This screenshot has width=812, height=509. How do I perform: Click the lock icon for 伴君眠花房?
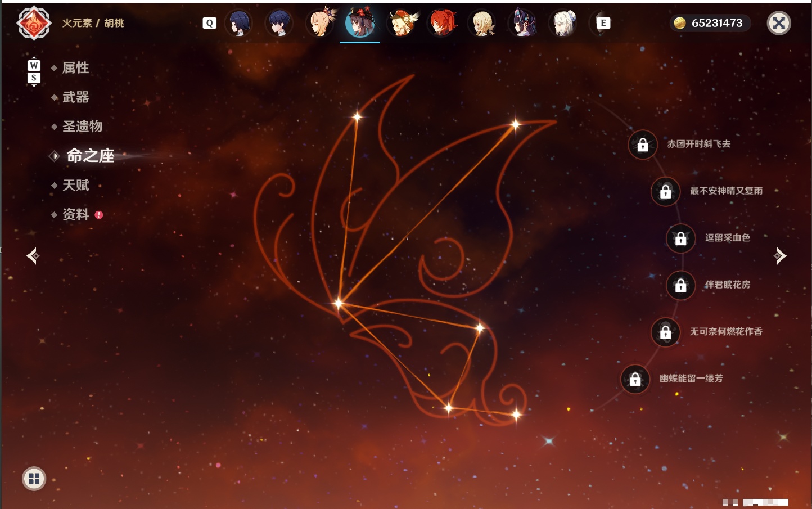tap(681, 286)
